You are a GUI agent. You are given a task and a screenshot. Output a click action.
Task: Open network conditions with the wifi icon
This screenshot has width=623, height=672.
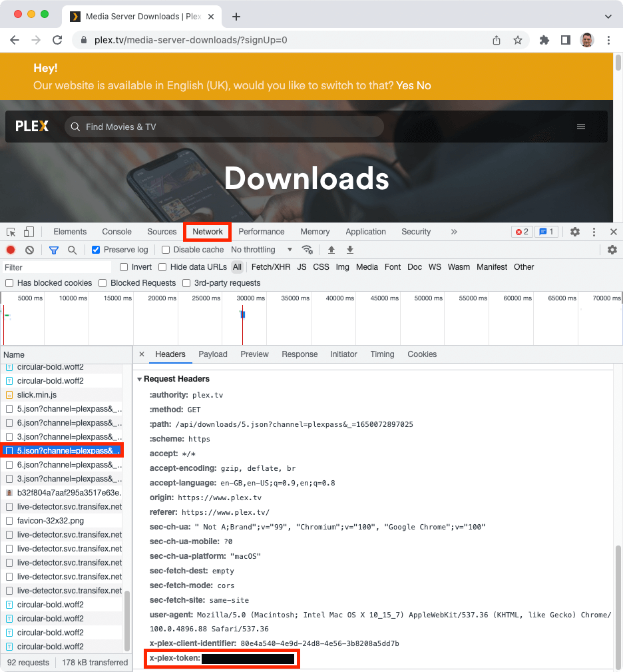(x=307, y=249)
